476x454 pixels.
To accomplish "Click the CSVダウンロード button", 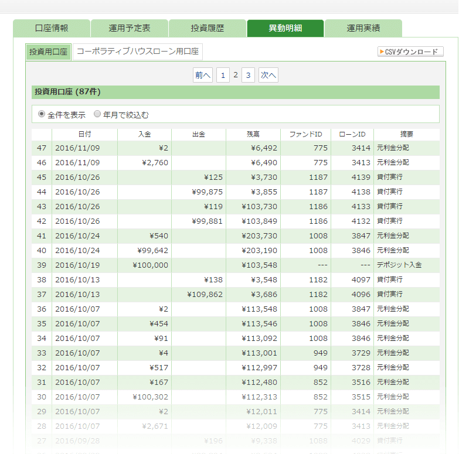I will pyautogui.click(x=410, y=52).
